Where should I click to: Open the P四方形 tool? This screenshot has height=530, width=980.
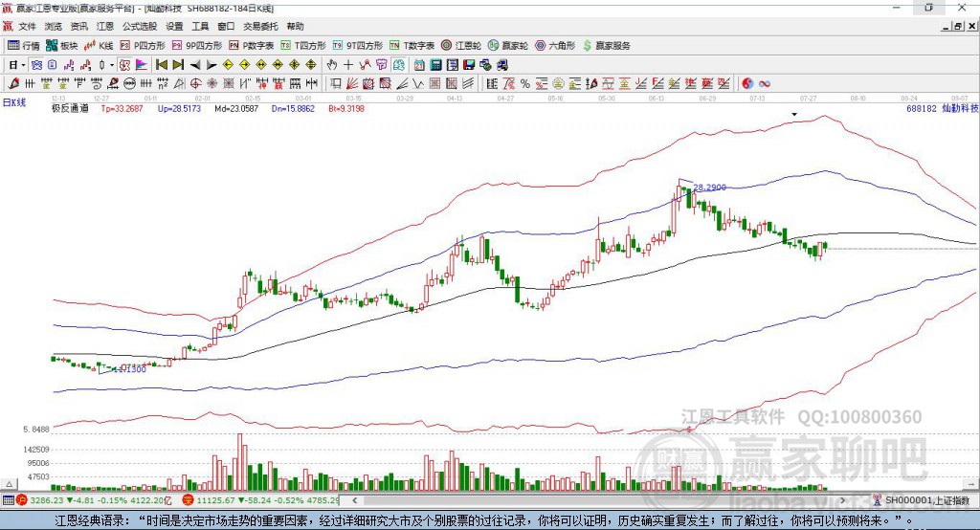143,46
